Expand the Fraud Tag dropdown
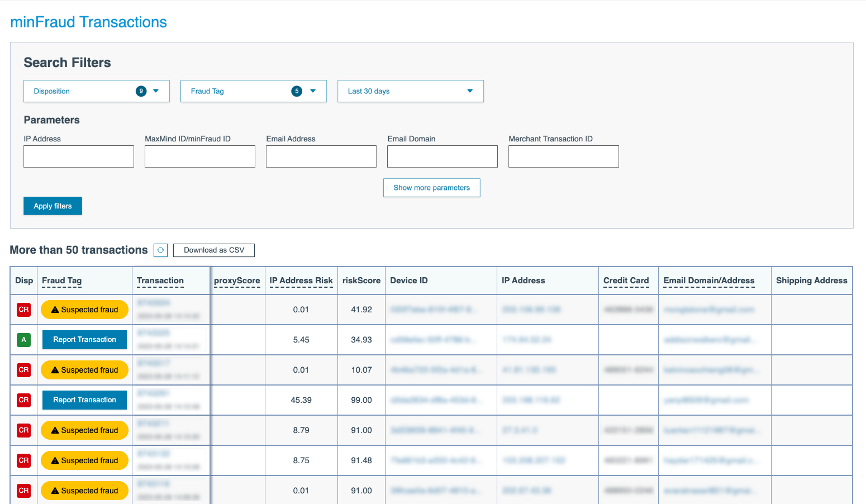The height and width of the screenshot is (504, 866). [x=253, y=91]
